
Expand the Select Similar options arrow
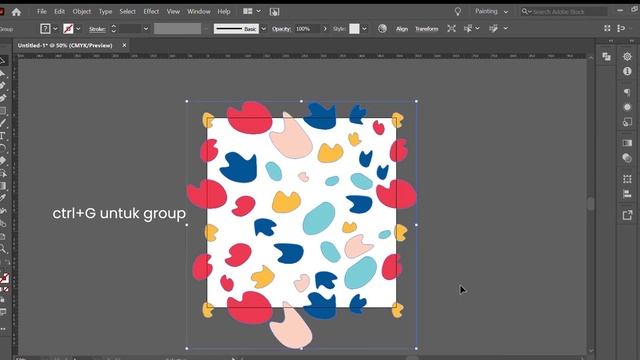pyautogui.click(x=478, y=29)
